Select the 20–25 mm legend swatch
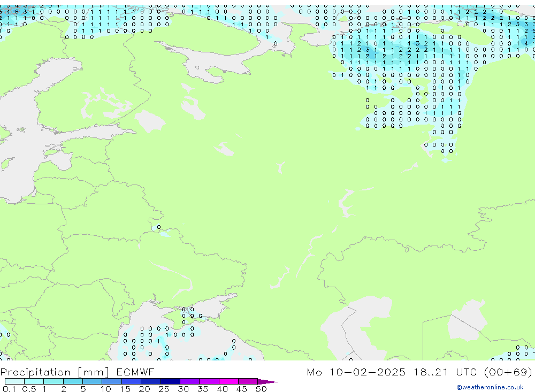 click(x=150, y=381)
